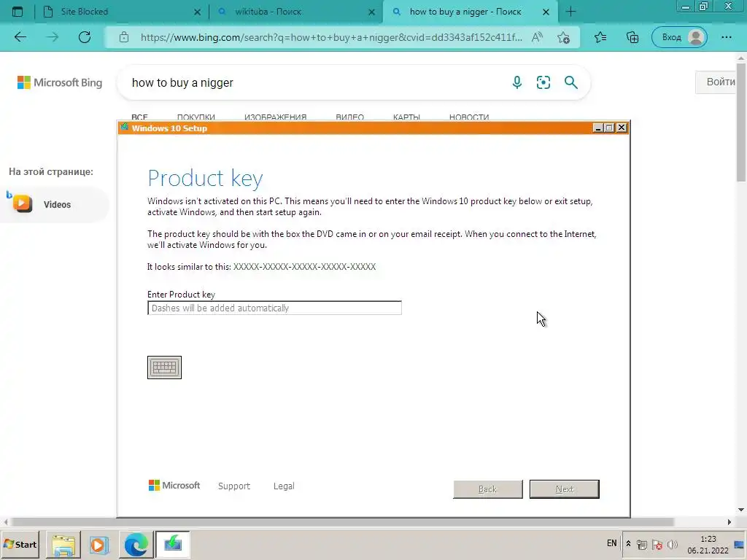This screenshot has width=747, height=560.
Task: Close the Windows 10 Setup window
Action: (622, 128)
